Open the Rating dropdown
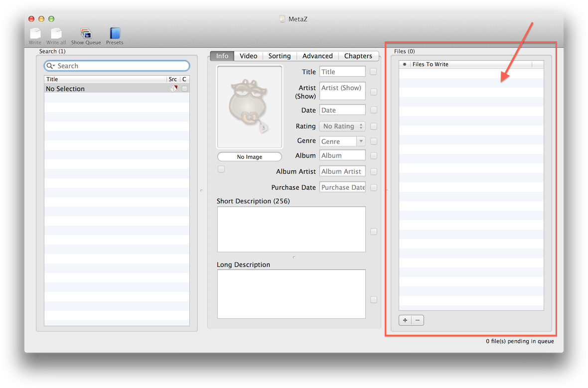The width and height of the screenshot is (588, 388). [342, 126]
